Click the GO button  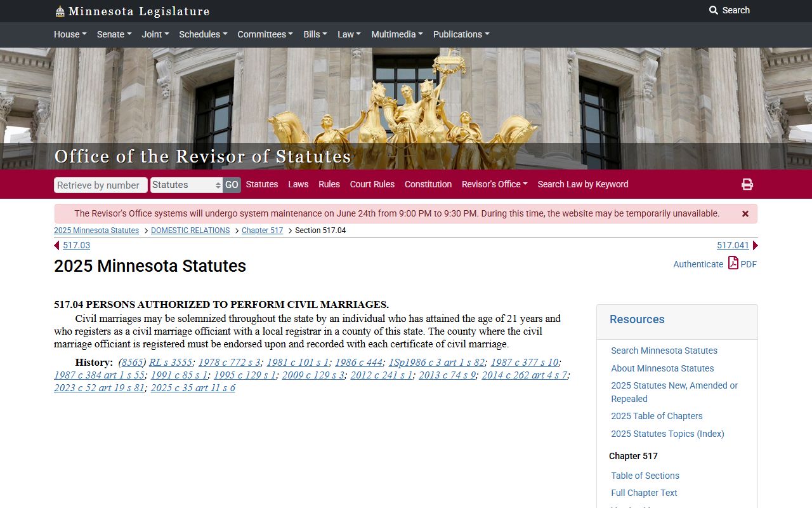[232, 185]
